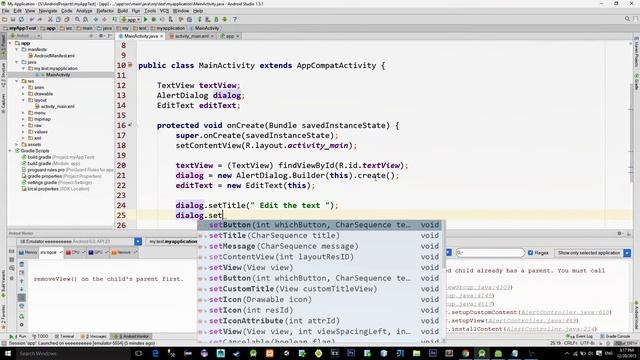Viewport: 640px width, 360px height.
Task: Switch to activity_main.xml editor tab
Action: [x=192, y=36]
